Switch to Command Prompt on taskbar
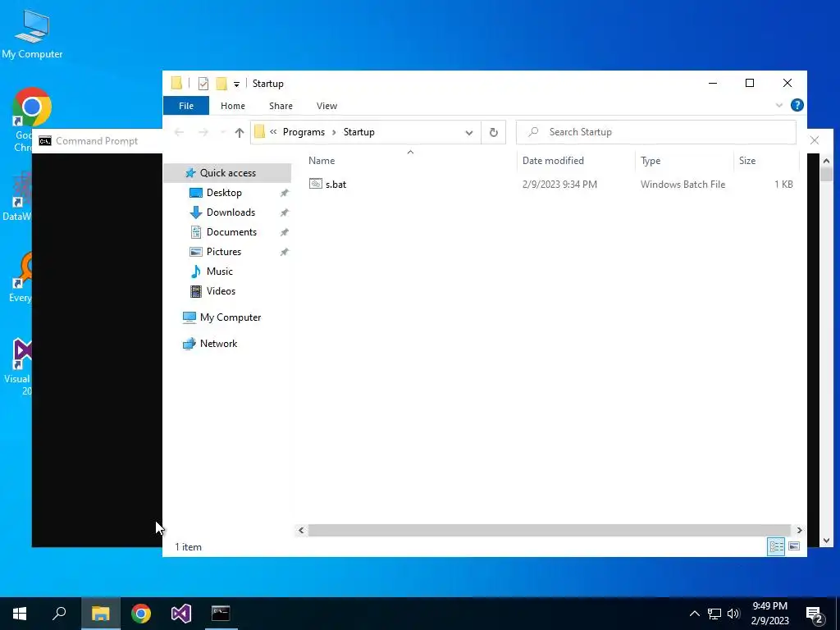Viewport: 840px width, 630px height. click(221, 614)
